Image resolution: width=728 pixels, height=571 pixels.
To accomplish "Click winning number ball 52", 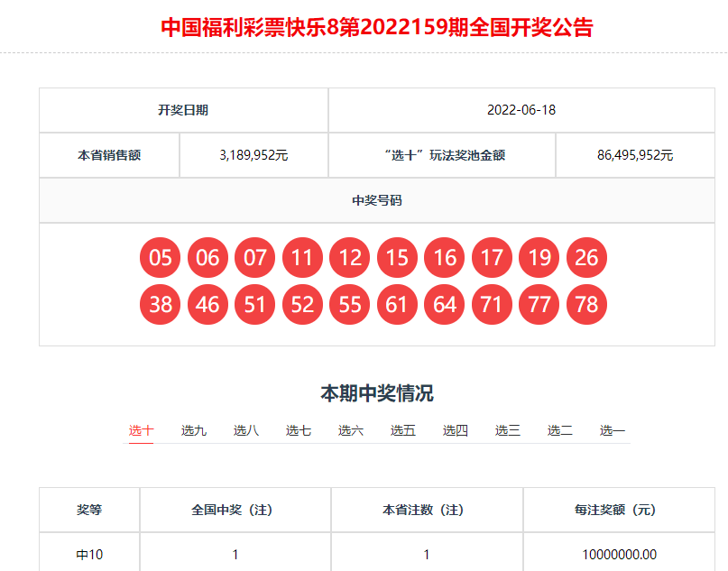I will pos(302,304).
